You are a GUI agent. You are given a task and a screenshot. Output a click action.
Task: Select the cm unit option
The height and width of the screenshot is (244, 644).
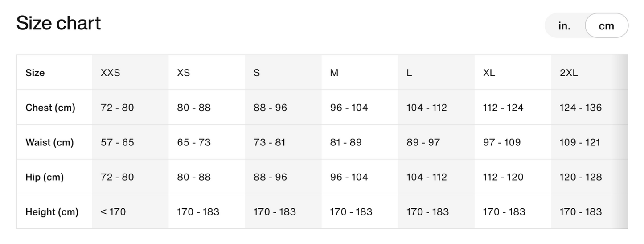point(606,26)
